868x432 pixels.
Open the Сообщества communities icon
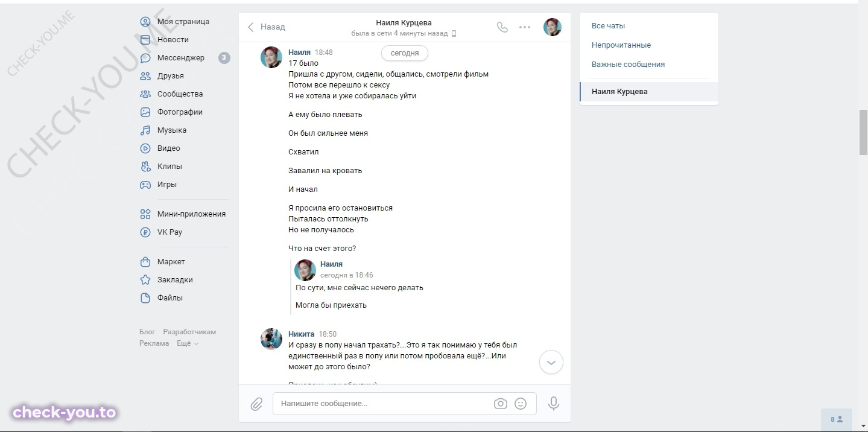coord(145,94)
